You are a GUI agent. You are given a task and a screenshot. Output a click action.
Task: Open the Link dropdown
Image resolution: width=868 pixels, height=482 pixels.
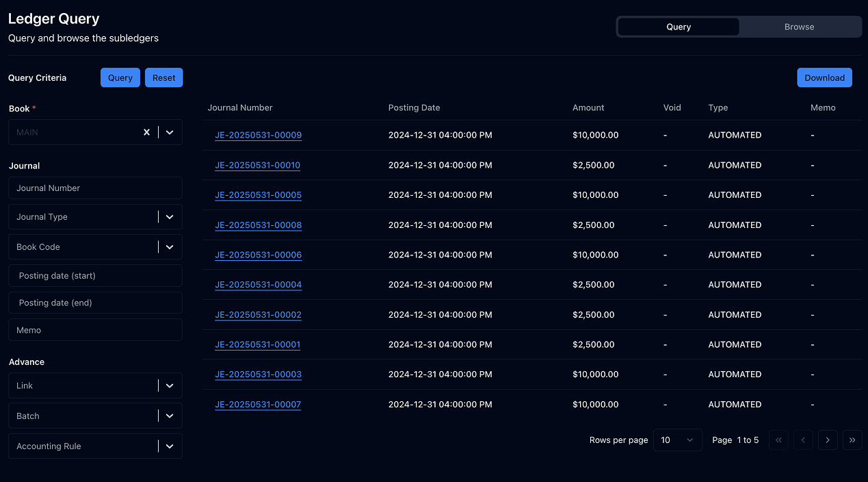96,385
